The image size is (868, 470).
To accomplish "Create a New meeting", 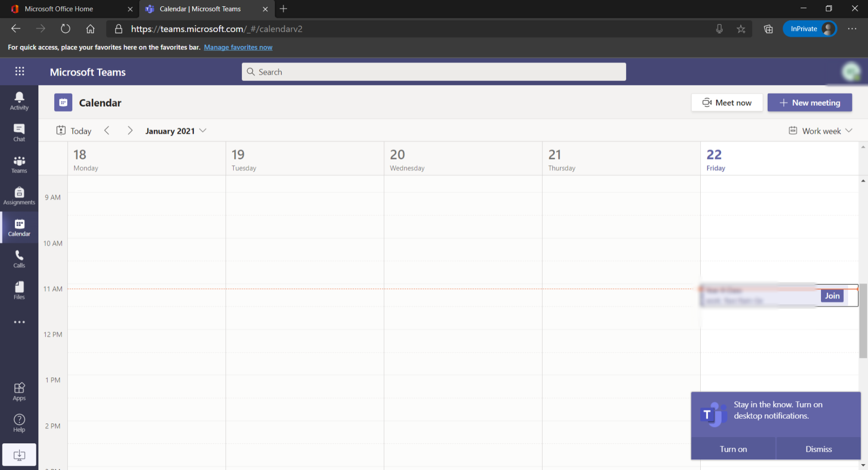I will tap(809, 103).
